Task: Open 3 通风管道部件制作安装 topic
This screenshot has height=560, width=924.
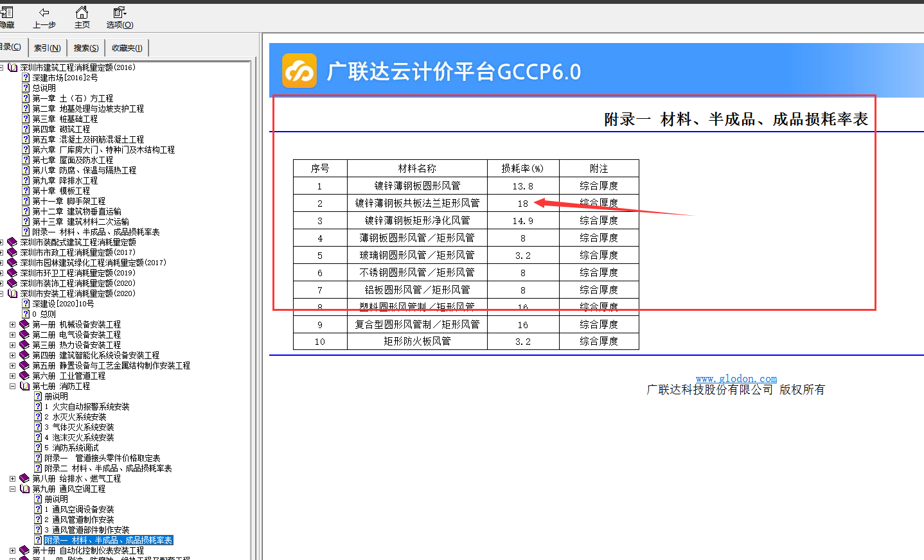Action: pyautogui.click(x=87, y=530)
